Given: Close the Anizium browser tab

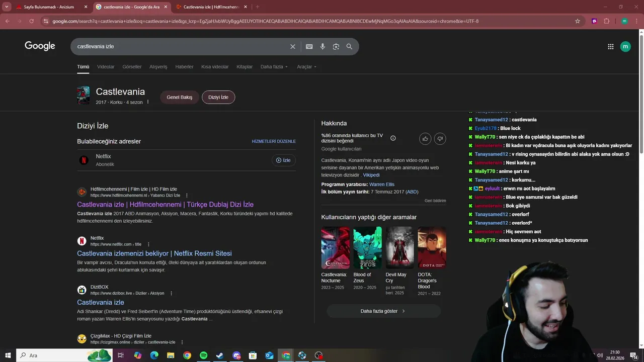Looking at the screenshot, I should (86, 7).
